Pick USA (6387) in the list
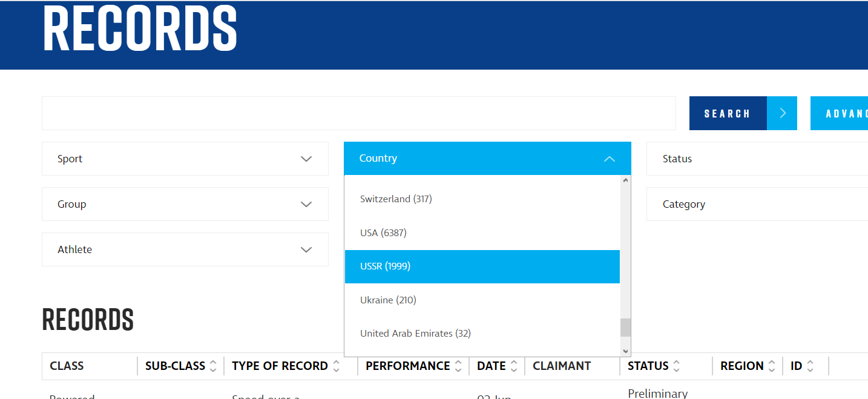The width and height of the screenshot is (868, 399). [383, 233]
